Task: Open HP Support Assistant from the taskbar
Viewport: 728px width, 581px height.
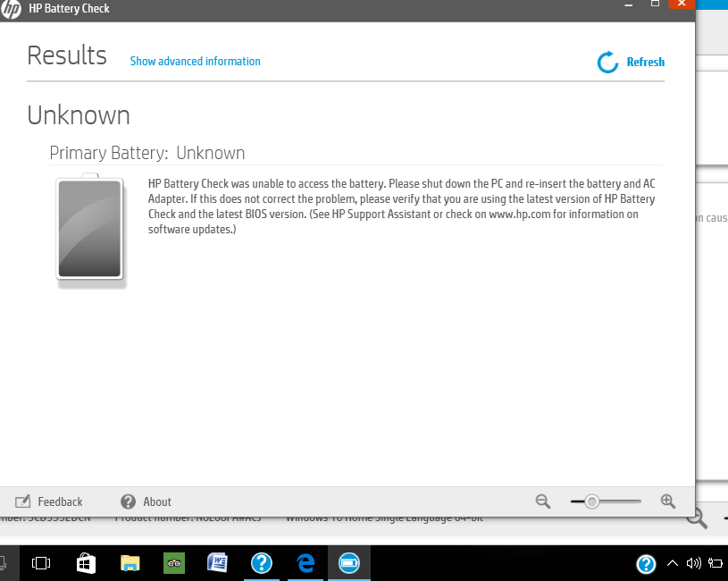Action: tap(261, 564)
